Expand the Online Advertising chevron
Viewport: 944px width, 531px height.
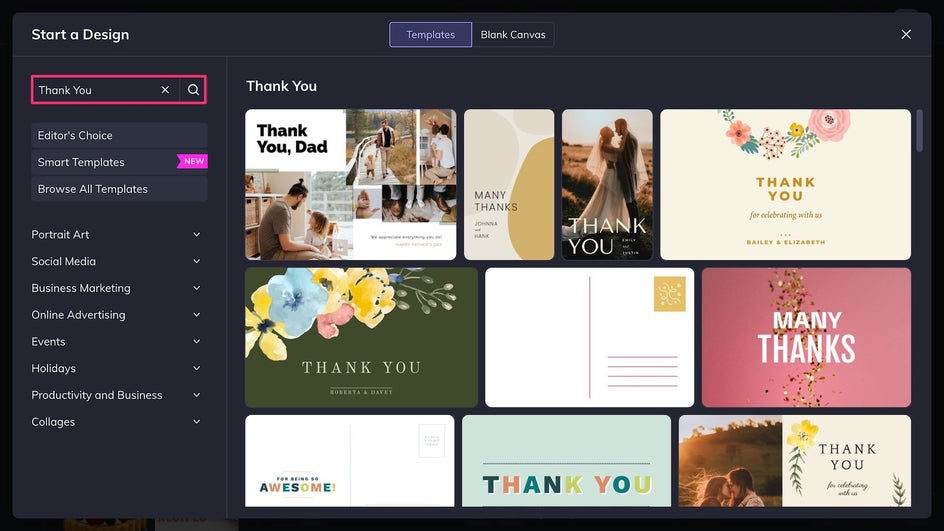[x=196, y=315]
